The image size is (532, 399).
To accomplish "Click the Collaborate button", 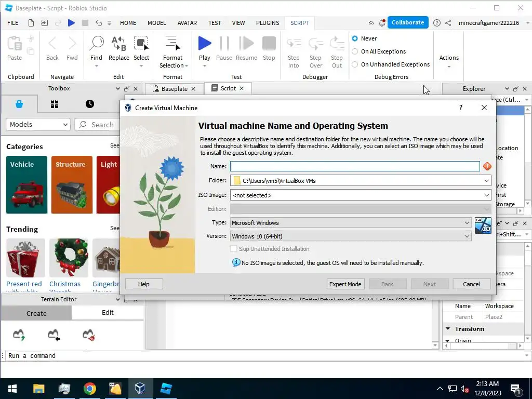I will (408, 22).
